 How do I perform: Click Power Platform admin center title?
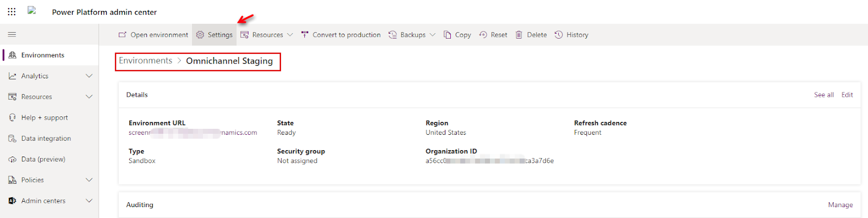104,12
